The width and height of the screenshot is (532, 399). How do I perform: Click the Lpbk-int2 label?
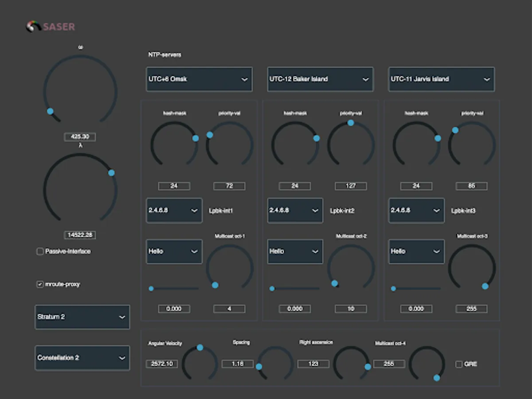coord(342,211)
